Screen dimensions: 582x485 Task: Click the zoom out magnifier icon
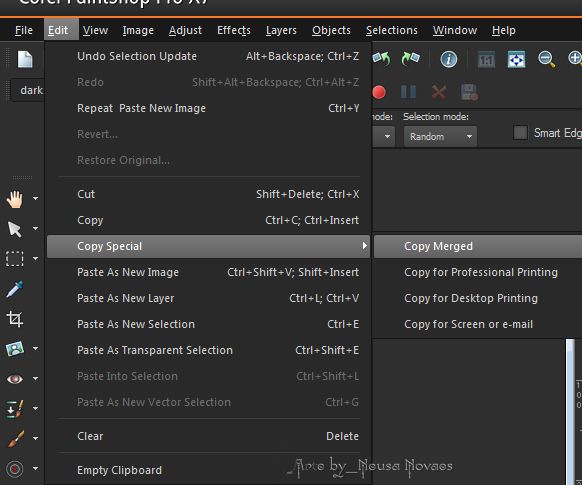[x=546, y=59]
